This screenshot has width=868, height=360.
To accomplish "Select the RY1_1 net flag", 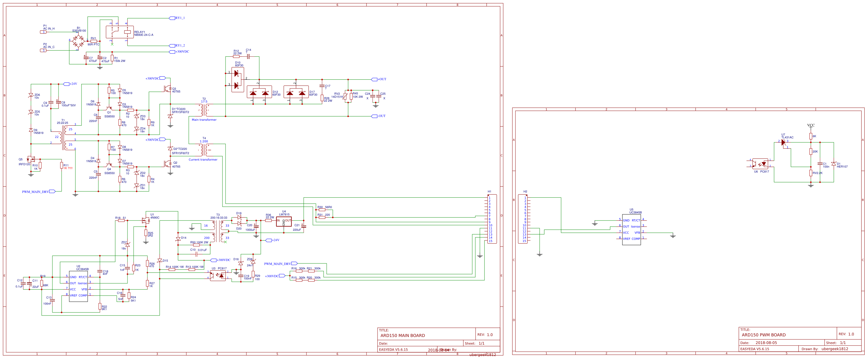I will [x=177, y=18].
